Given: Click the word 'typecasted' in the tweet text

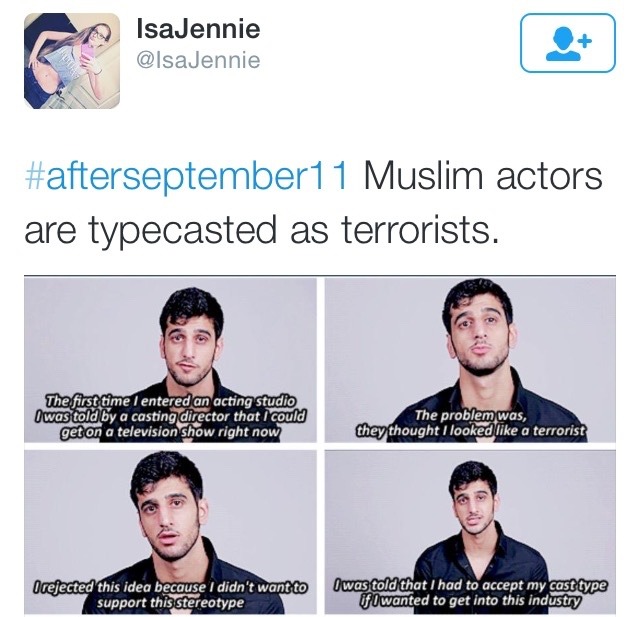Looking at the screenshot, I should tap(184, 231).
